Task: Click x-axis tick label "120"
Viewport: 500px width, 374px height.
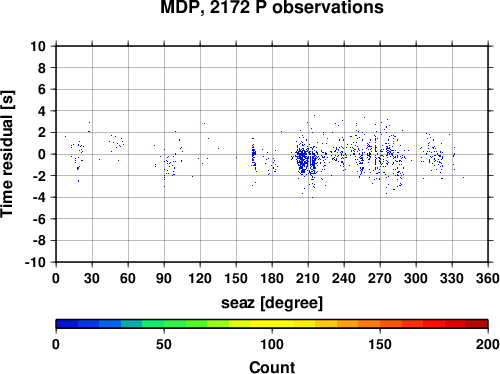Action: [200, 278]
